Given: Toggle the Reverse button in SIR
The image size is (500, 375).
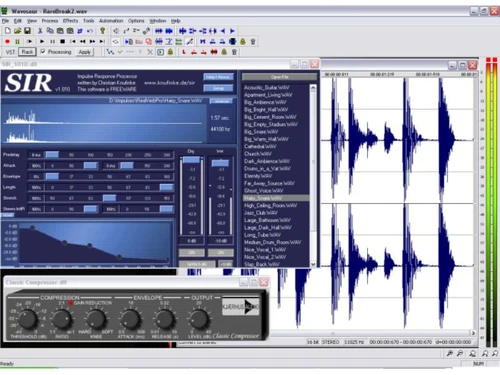Looking at the screenshot, I should point(221,101).
